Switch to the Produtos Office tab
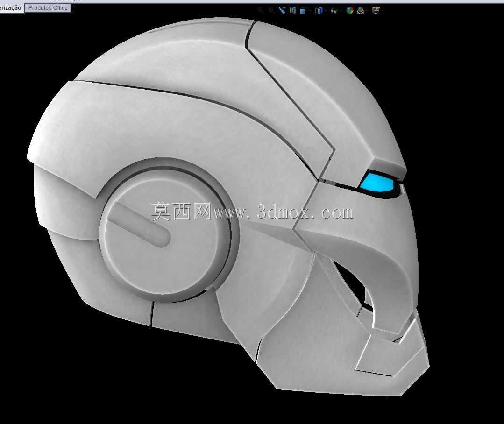The image size is (504, 424). click(48, 8)
